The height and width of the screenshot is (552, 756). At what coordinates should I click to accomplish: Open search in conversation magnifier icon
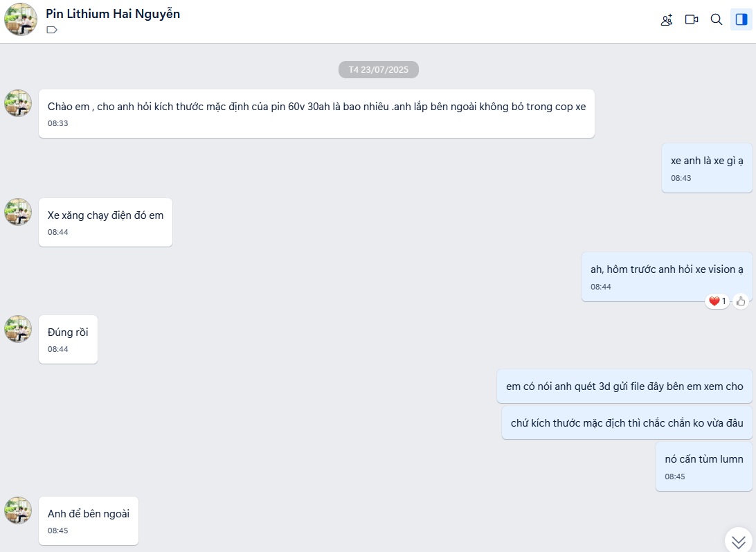(x=717, y=19)
